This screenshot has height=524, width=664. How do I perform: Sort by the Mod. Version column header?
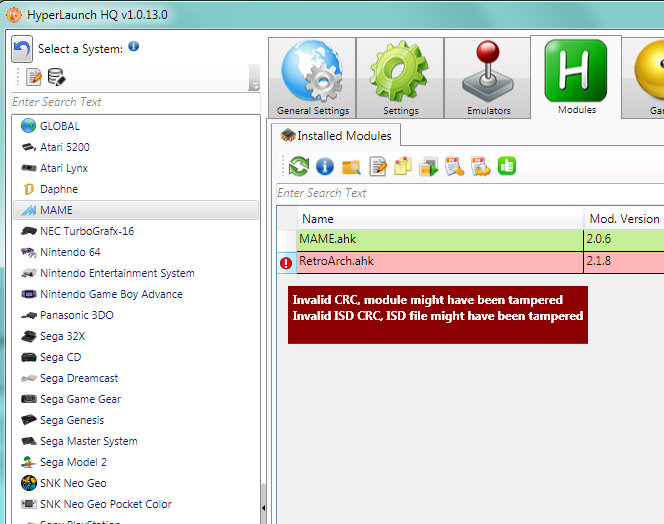(x=624, y=219)
